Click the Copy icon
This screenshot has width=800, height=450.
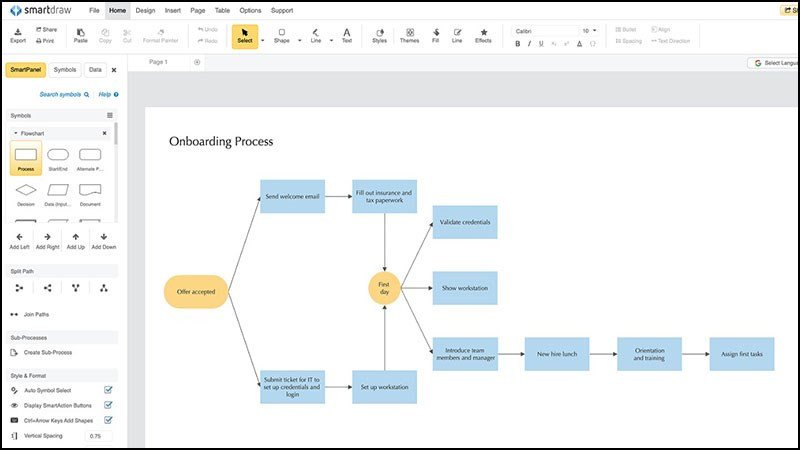[x=105, y=35]
